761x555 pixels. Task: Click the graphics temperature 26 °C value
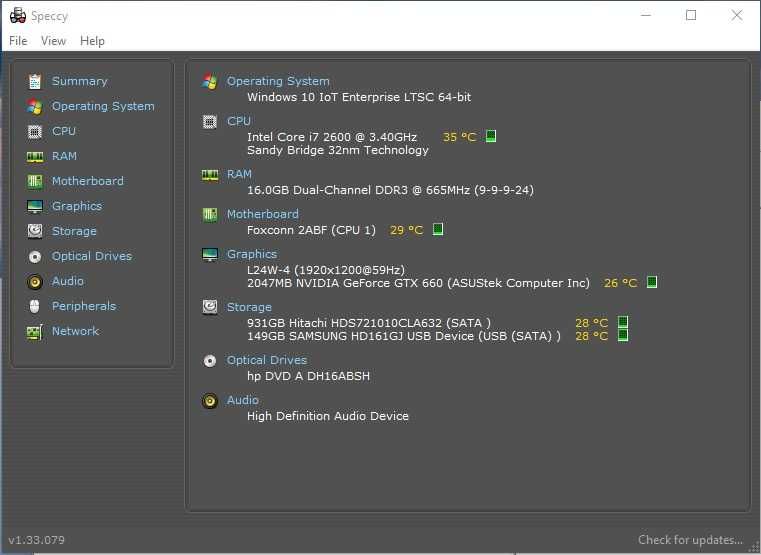click(x=620, y=283)
